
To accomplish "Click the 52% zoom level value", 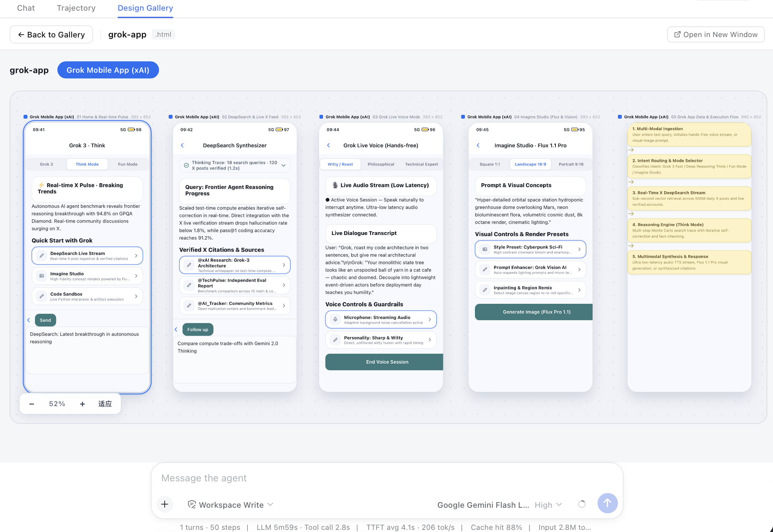I will coord(57,404).
